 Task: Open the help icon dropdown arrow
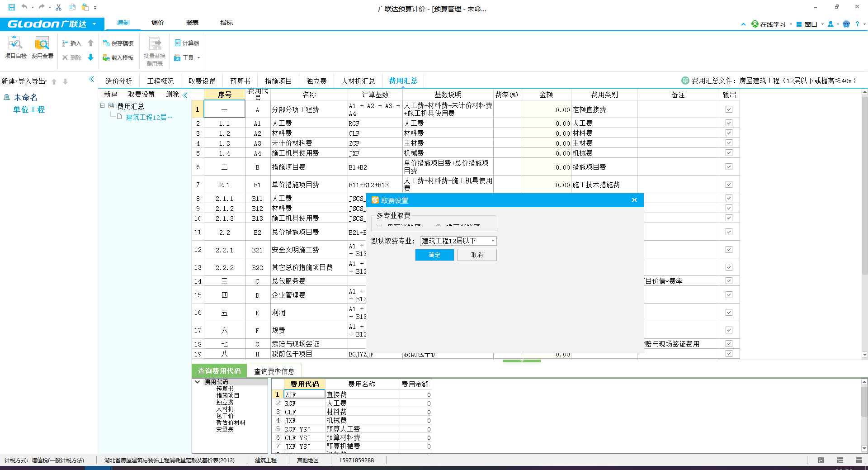pos(864,24)
